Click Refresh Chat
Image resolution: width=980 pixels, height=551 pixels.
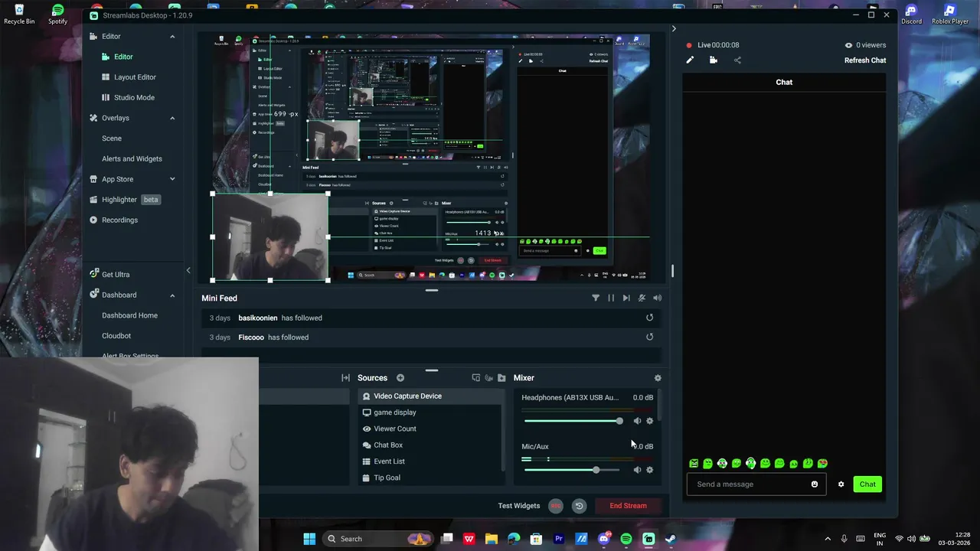[x=865, y=60]
